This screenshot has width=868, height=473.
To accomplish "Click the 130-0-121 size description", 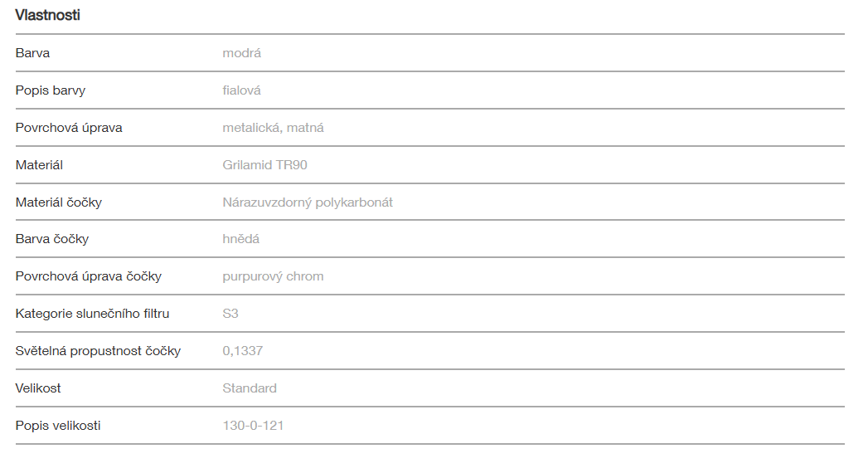I will click(254, 426).
